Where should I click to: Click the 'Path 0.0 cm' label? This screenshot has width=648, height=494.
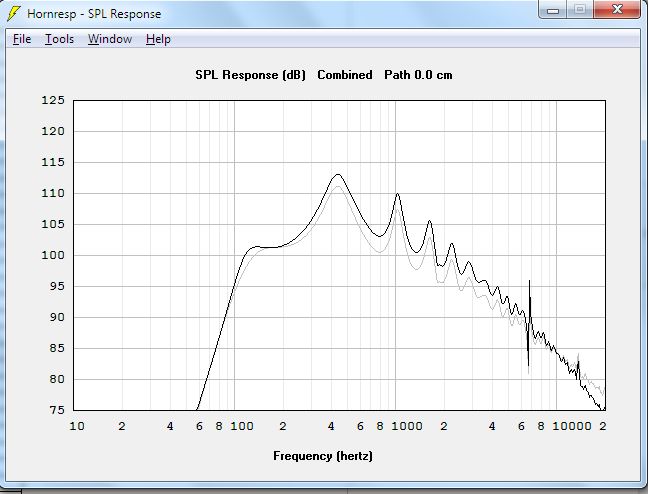point(418,75)
